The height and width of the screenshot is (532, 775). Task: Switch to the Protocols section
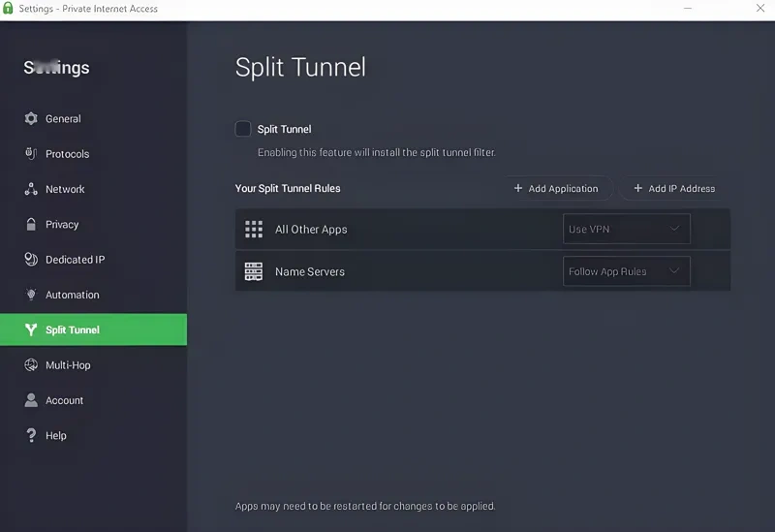[x=68, y=154]
